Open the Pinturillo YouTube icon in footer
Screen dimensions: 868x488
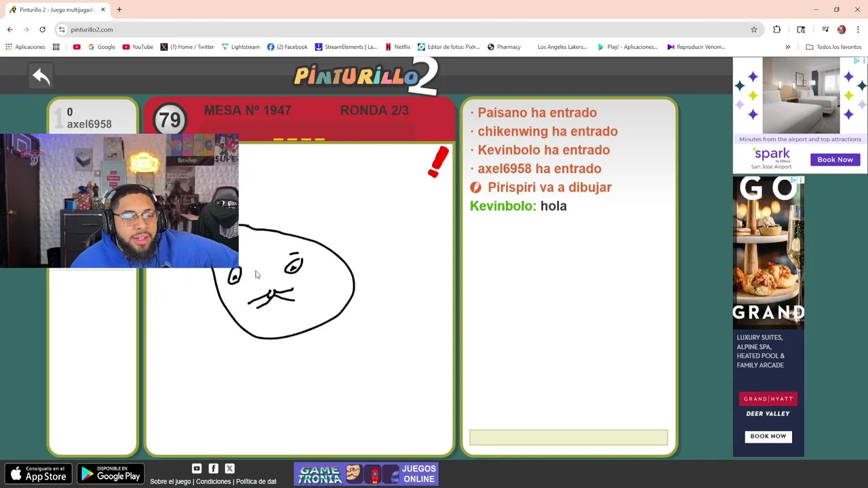click(197, 468)
